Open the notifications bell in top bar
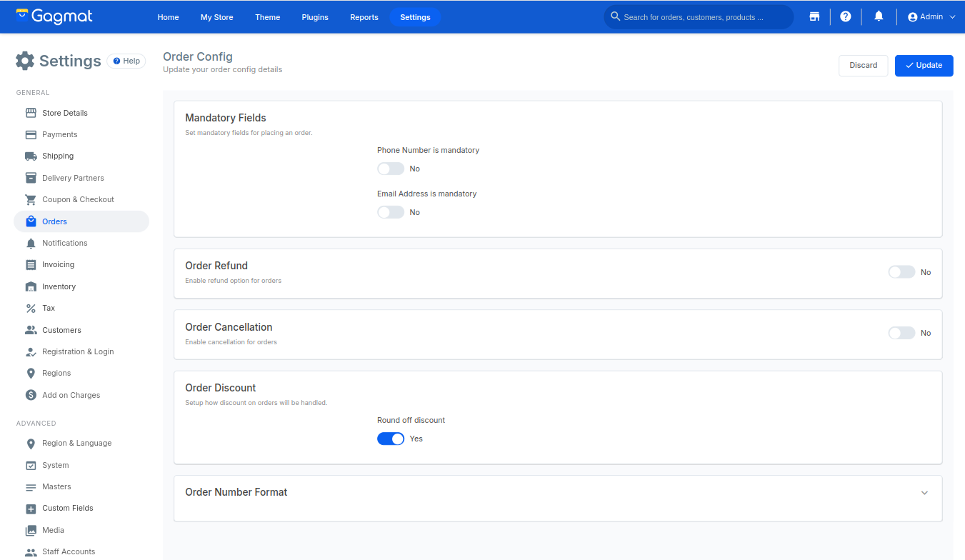965x560 pixels. click(879, 16)
